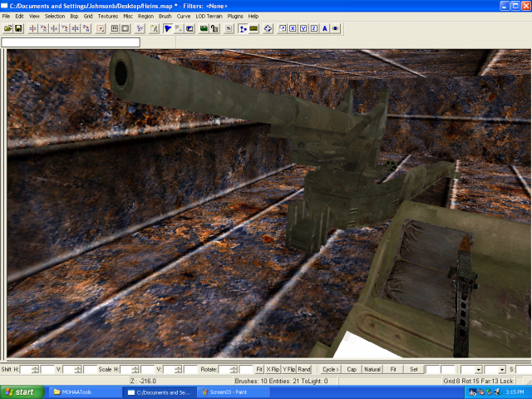532x399 pixels.
Task: Click the blue circular rotate-arrows icon
Action: pos(268,28)
